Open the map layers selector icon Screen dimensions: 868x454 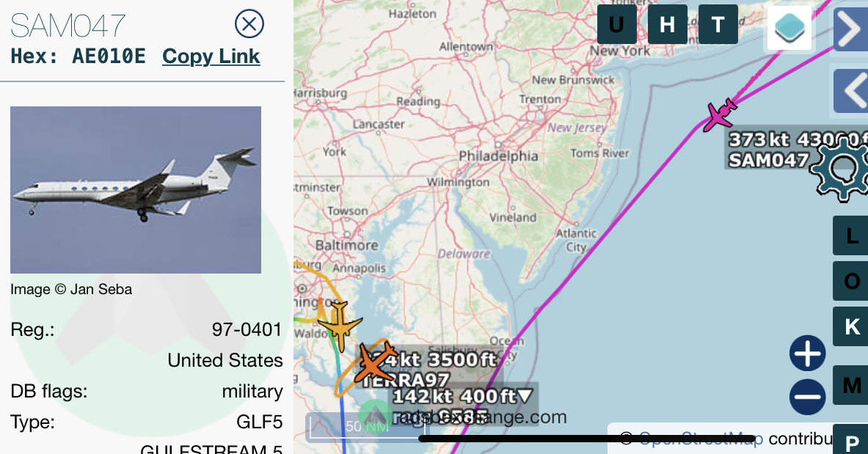click(789, 28)
